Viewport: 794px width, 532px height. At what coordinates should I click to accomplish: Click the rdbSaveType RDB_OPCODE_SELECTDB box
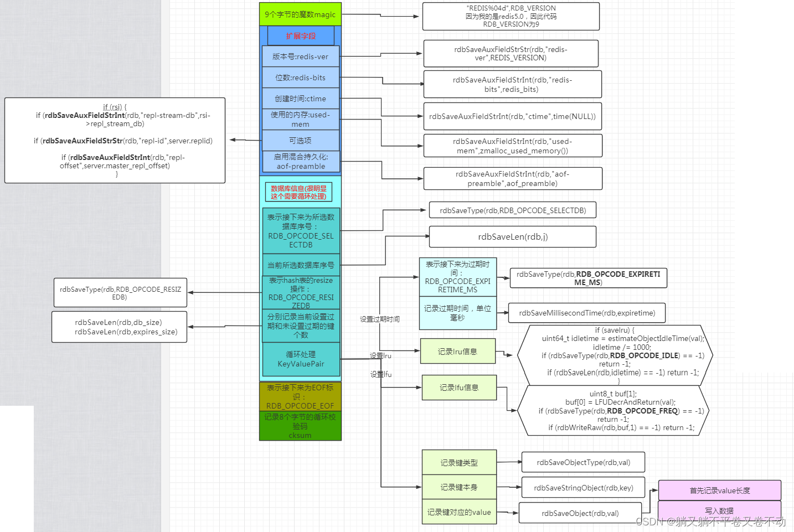(x=513, y=210)
